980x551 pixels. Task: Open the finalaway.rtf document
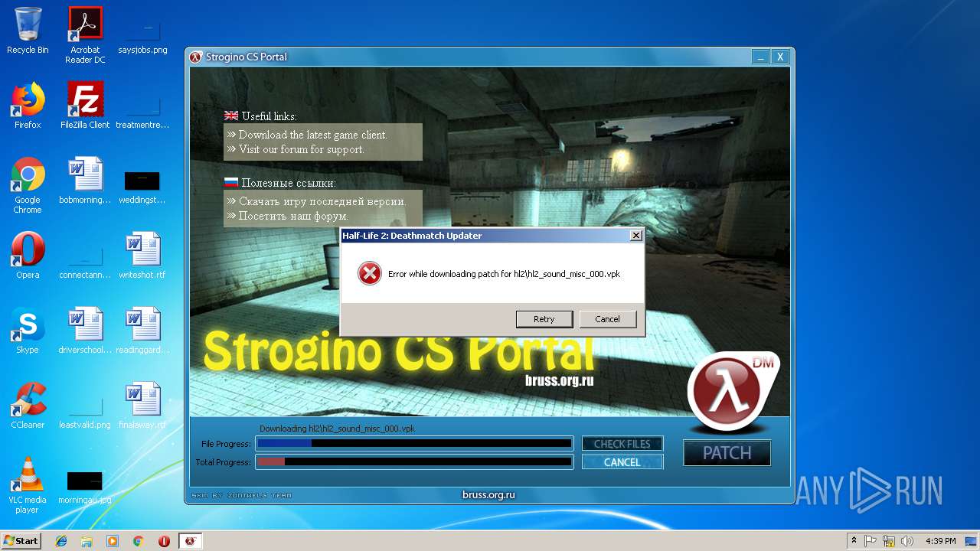(x=142, y=406)
